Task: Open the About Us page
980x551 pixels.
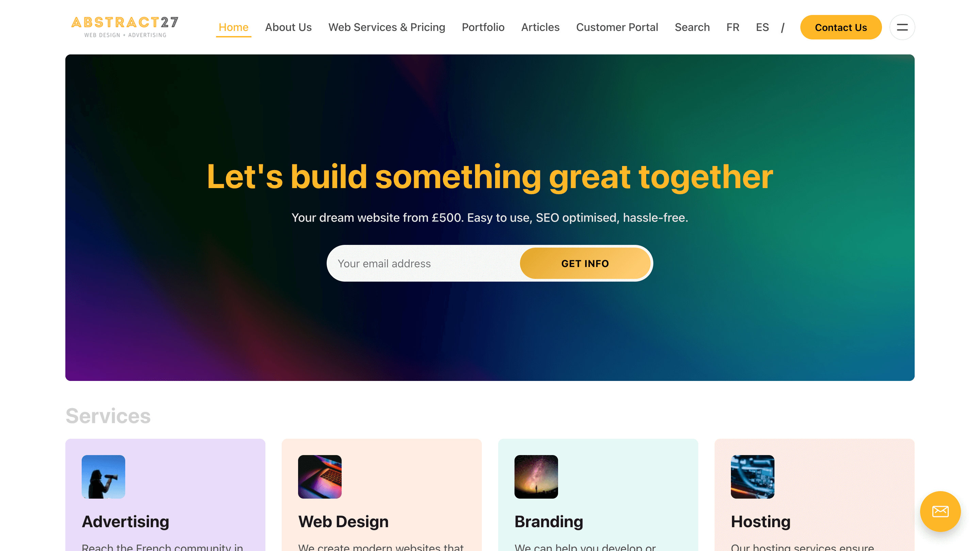Action: click(288, 27)
